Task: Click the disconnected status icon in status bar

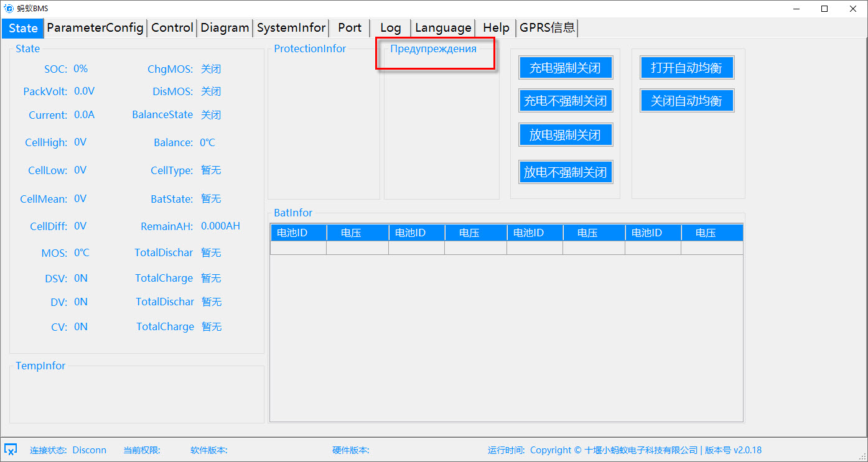Action: tap(11, 449)
